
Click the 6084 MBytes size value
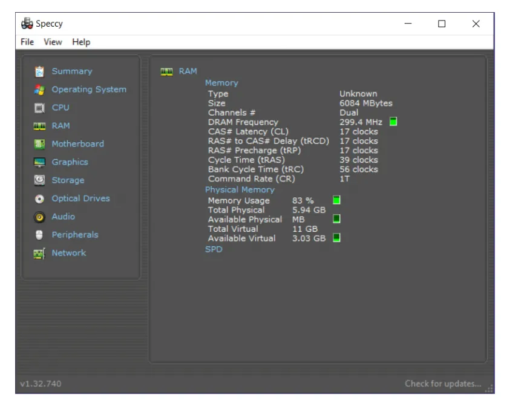366,103
